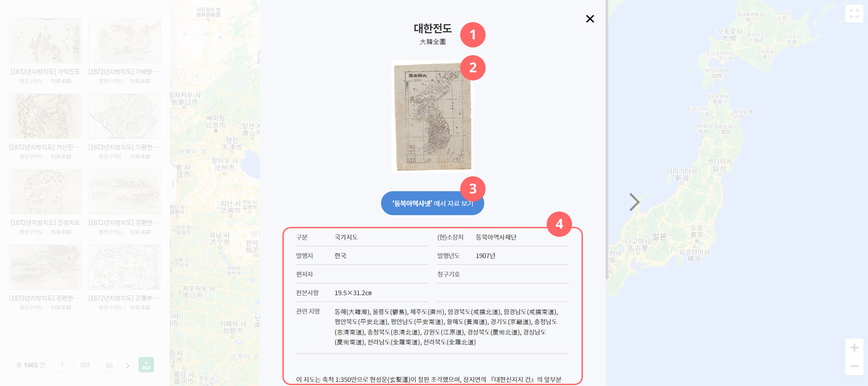The height and width of the screenshot is (386, 868).
Task: Click the 한국 publication place value
Action: pyautogui.click(x=340, y=256)
